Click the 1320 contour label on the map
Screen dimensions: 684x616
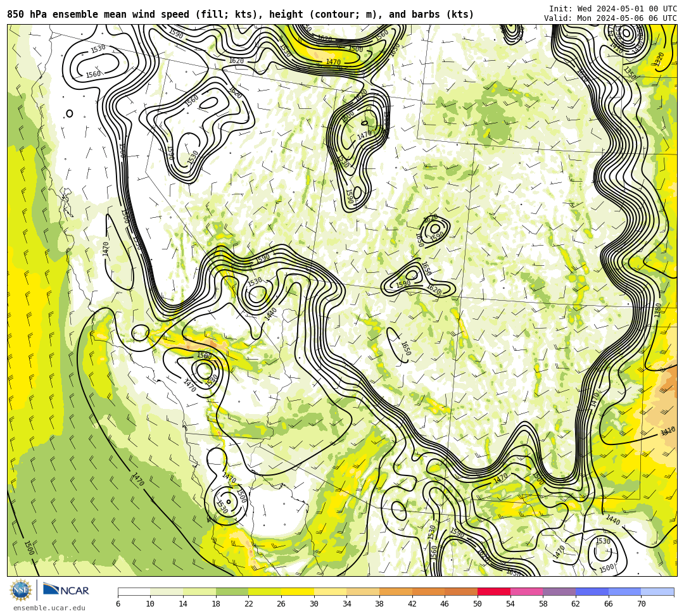coord(659,59)
